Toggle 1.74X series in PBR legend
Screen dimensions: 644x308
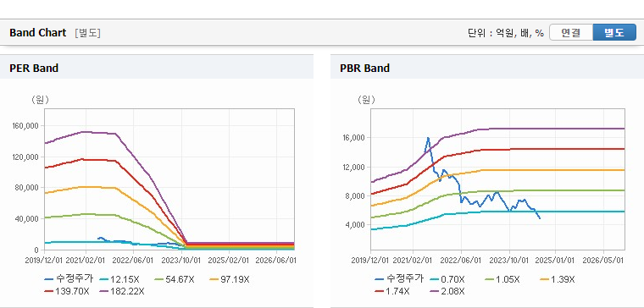[x=392, y=291]
